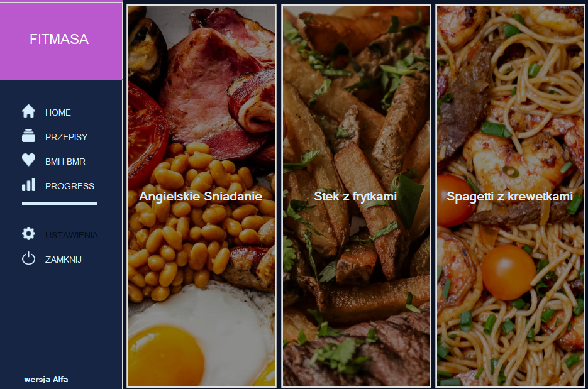
Task: Select the ZAMKNIJ text button
Action: [64, 260]
